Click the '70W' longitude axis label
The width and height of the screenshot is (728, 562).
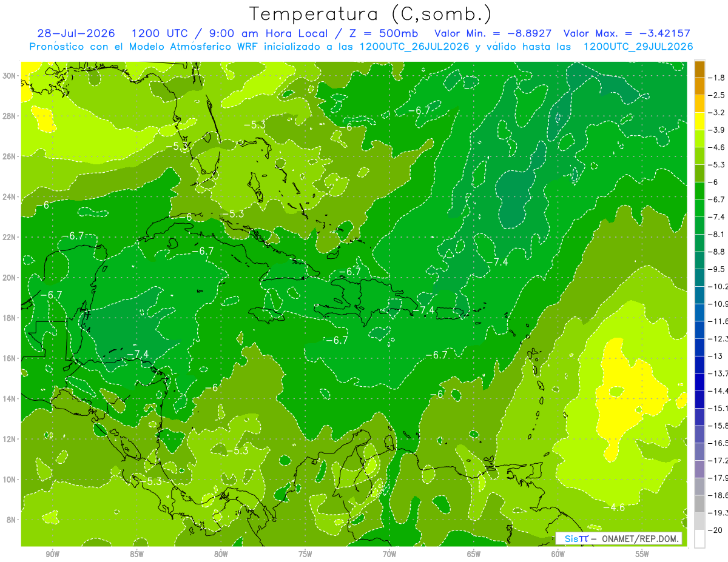click(x=389, y=555)
